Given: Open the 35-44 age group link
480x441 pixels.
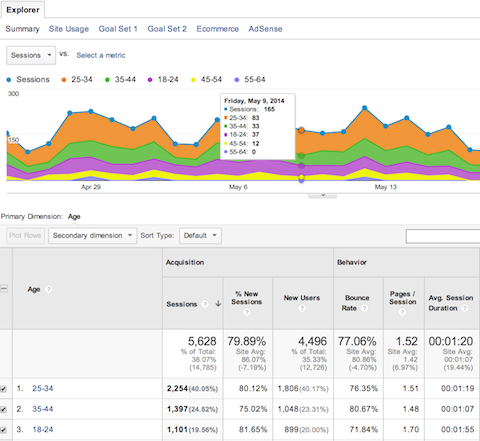Looking at the screenshot, I should click(43, 409).
